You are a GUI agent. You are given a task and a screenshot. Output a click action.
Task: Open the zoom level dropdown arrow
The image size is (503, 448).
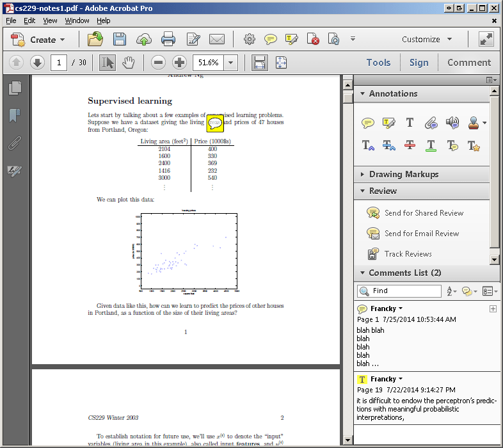click(x=230, y=62)
